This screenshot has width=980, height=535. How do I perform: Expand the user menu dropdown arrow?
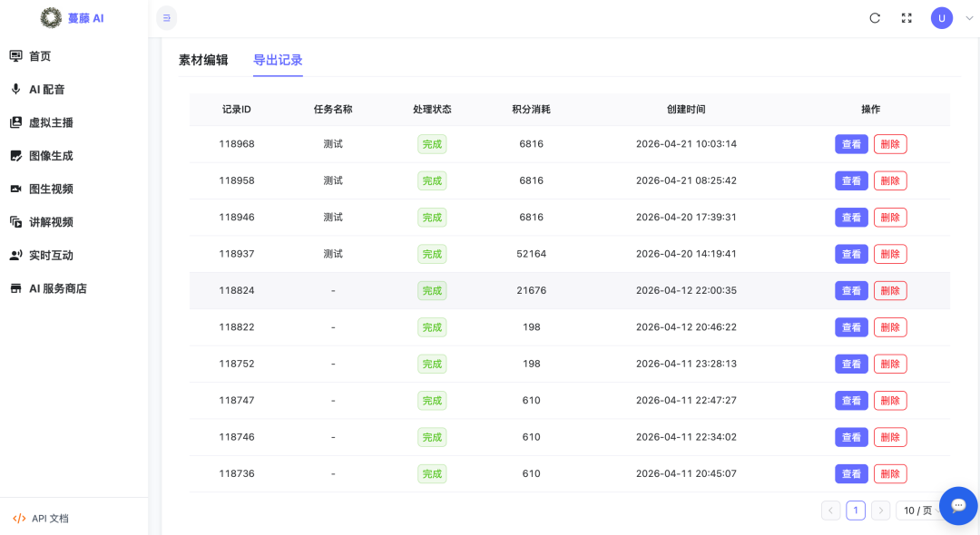(x=969, y=18)
